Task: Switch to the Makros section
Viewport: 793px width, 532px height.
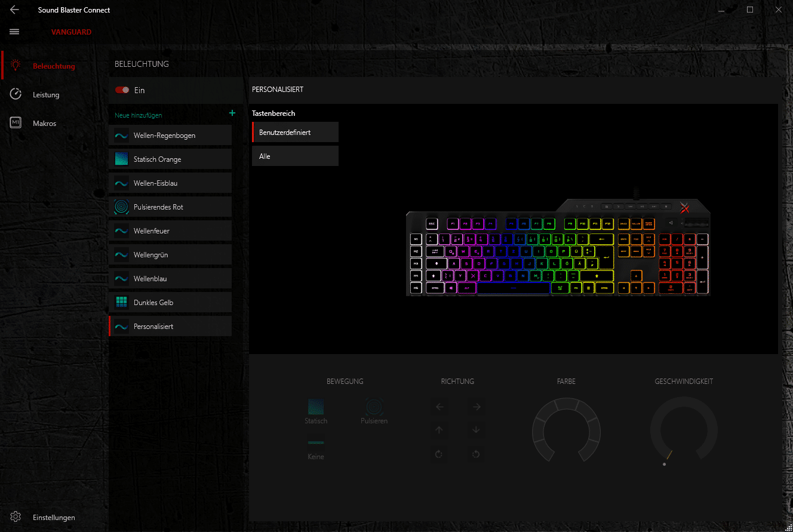Action: point(44,123)
